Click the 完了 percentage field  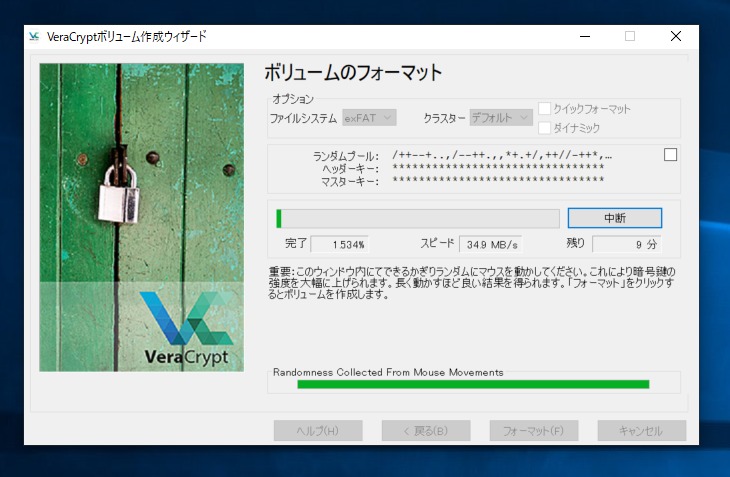point(340,244)
